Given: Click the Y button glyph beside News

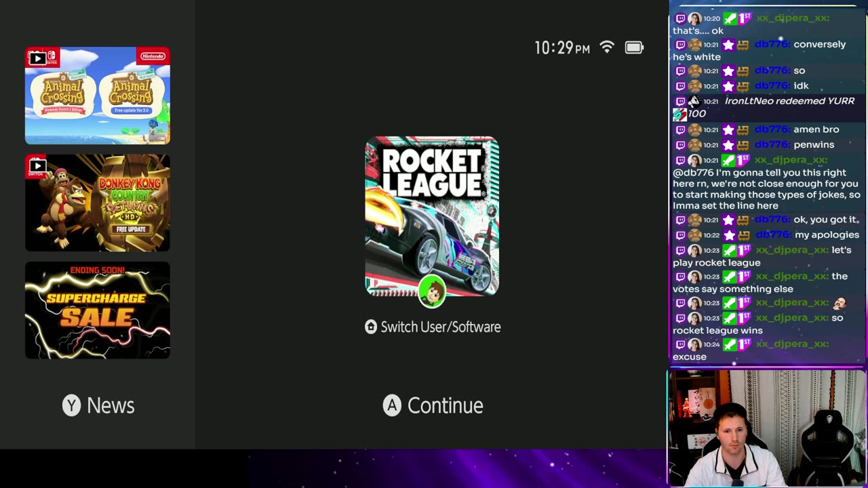Looking at the screenshot, I should pyautogui.click(x=71, y=405).
